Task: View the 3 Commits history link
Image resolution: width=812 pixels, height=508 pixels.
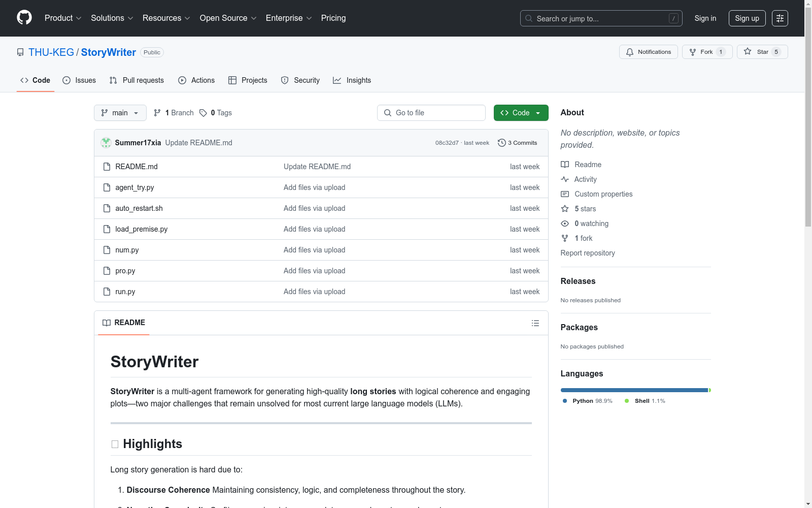Action: click(x=518, y=143)
